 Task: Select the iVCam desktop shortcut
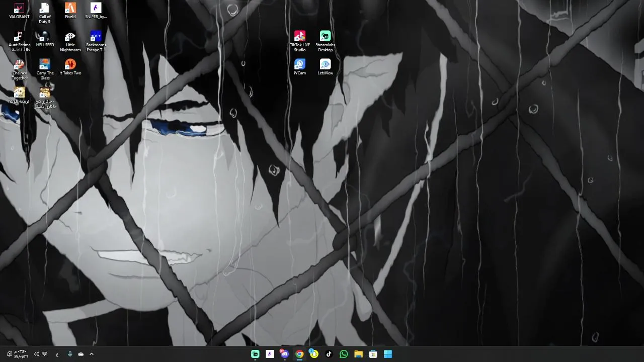click(x=300, y=67)
